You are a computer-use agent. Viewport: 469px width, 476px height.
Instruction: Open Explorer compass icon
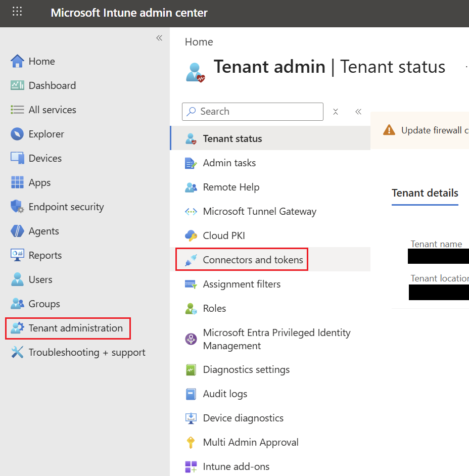click(x=17, y=134)
